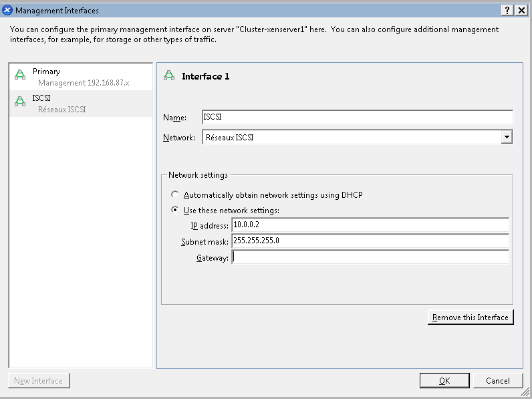The width and height of the screenshot is (532, 399).
Task: Click the XenCenter icon in the title bar
Action: point(7,10)
